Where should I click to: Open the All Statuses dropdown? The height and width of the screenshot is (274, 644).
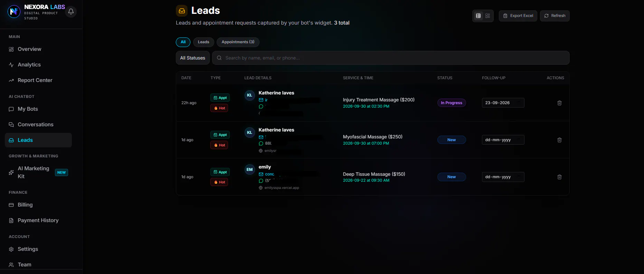coord(192,58)
